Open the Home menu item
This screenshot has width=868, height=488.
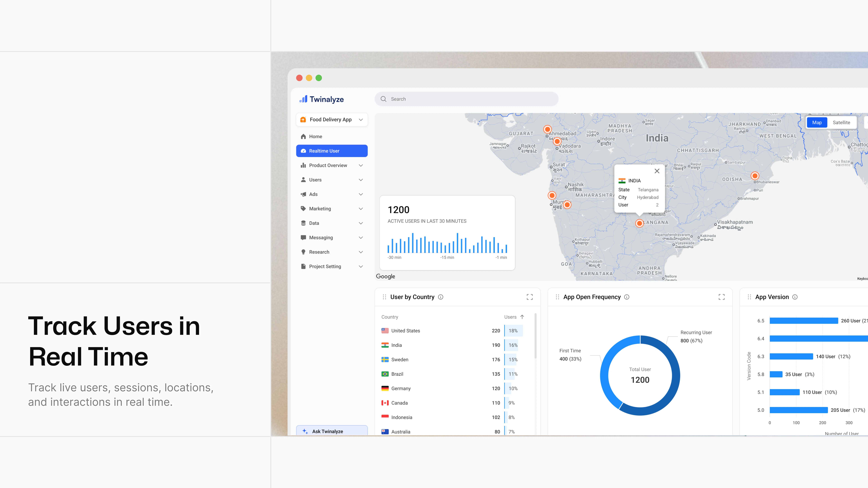pos(332,136)
